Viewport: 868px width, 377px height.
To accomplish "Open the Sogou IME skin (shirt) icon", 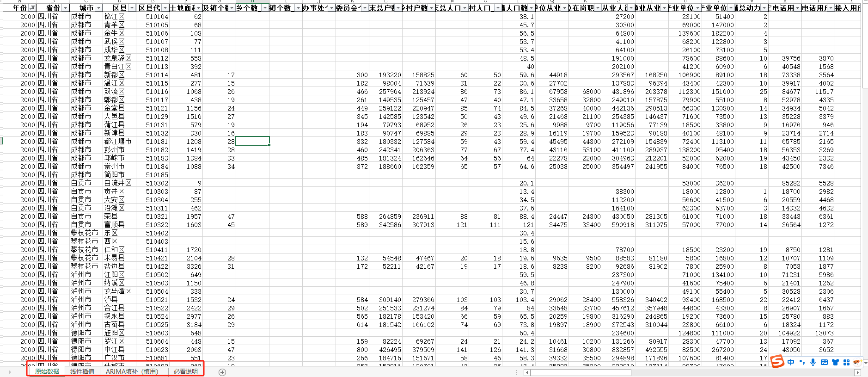I will [835, 362].
